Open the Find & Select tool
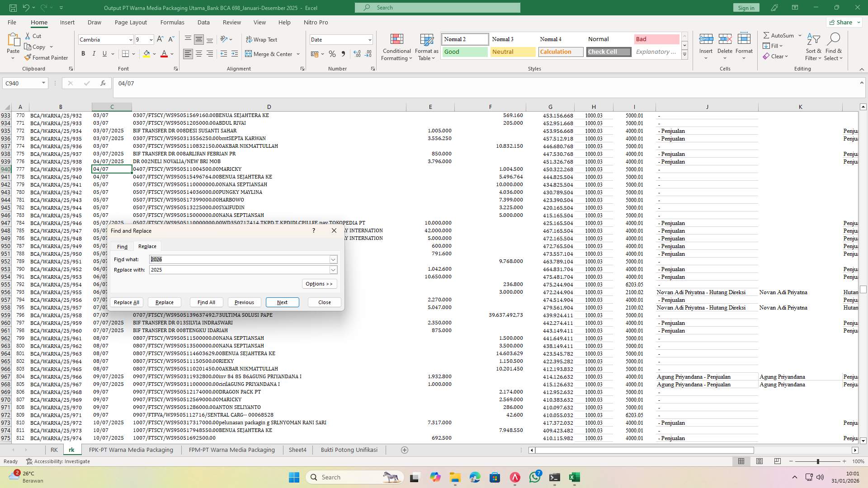 (x=834, y=47)
